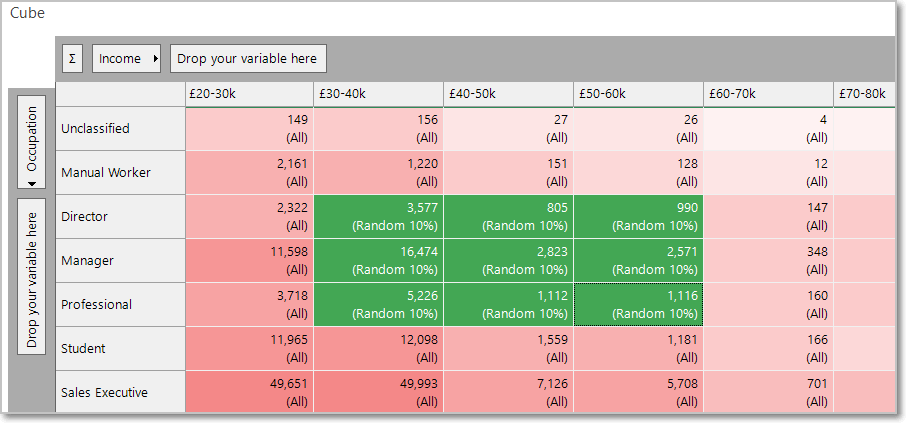Viewport: 906px width, 423px height.
Task: Click the Unclassified £60-70k cell showing 4
Action: [768, 129]
